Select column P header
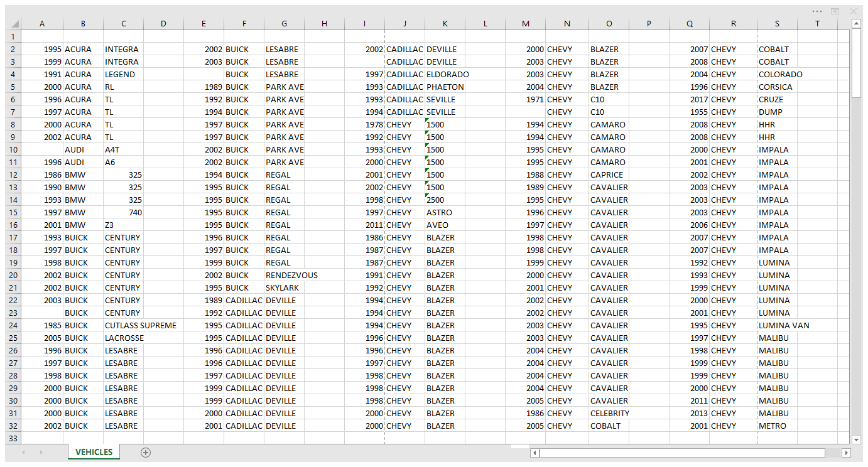 point(649,24)
